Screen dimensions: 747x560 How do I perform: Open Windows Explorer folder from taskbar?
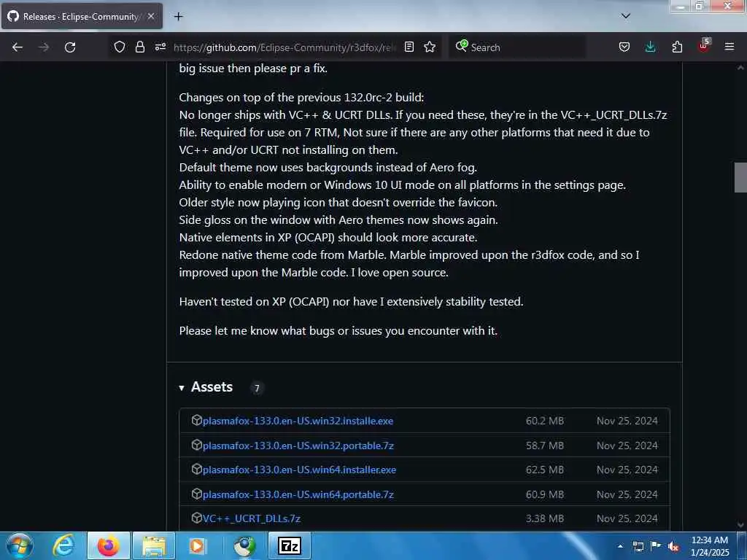(153, 545)
